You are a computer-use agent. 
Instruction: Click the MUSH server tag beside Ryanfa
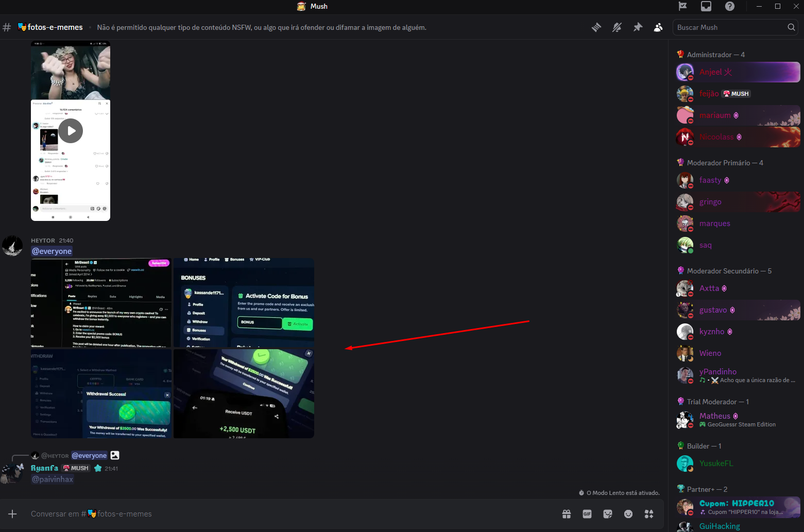point(76,468)
